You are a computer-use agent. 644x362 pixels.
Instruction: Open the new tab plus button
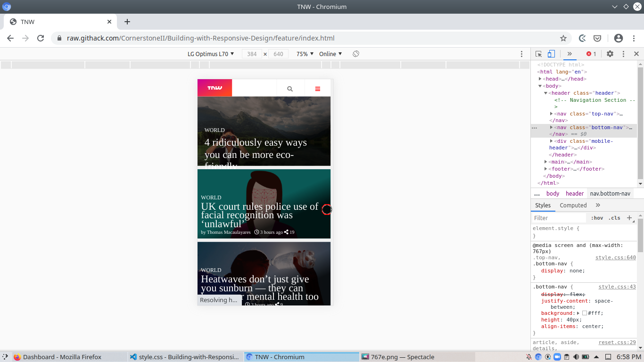pyautogui.click(x=127, y=22)
